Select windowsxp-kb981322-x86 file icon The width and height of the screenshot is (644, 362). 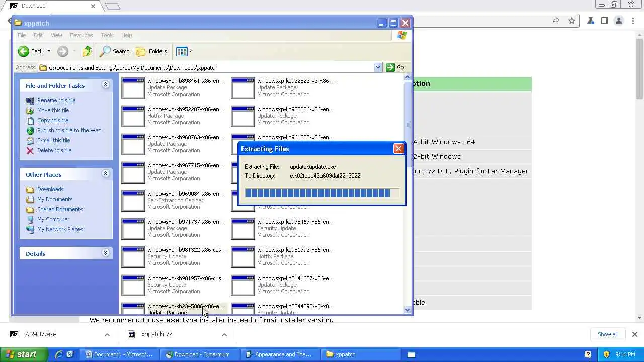pos(133,257)
